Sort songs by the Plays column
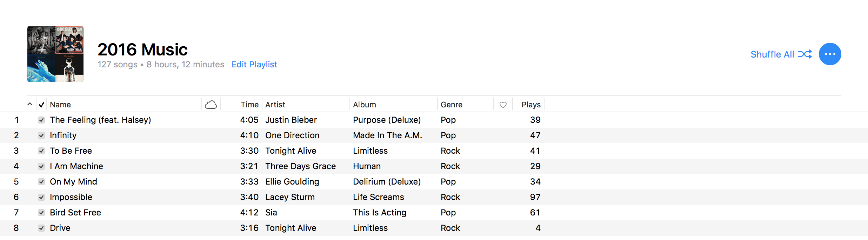868x240 pixels. (x=531, y=105)
